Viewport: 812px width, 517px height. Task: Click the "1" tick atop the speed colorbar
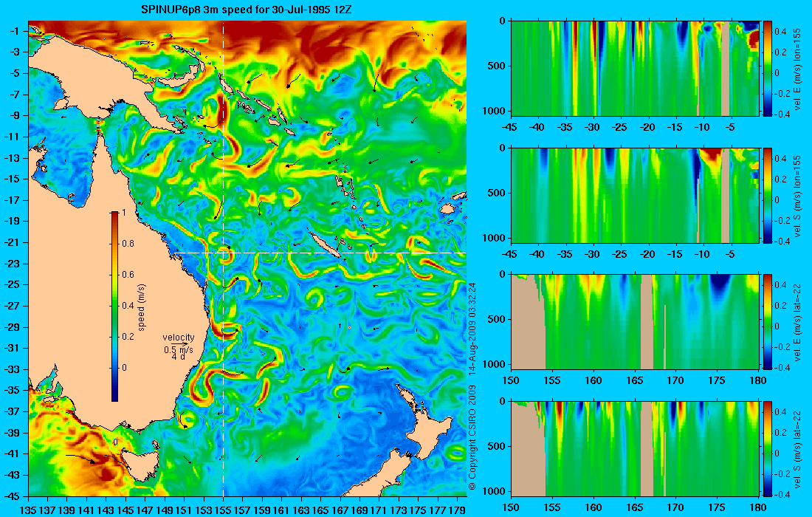click(123, 213)
